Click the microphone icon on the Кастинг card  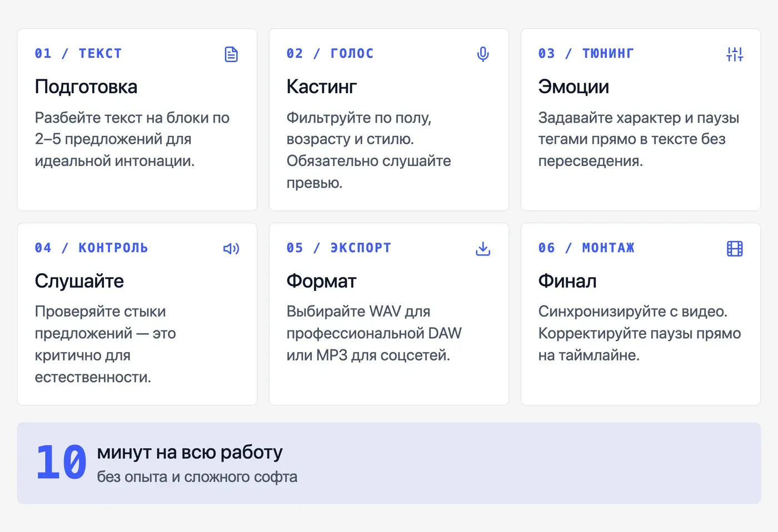coord(483,54)
